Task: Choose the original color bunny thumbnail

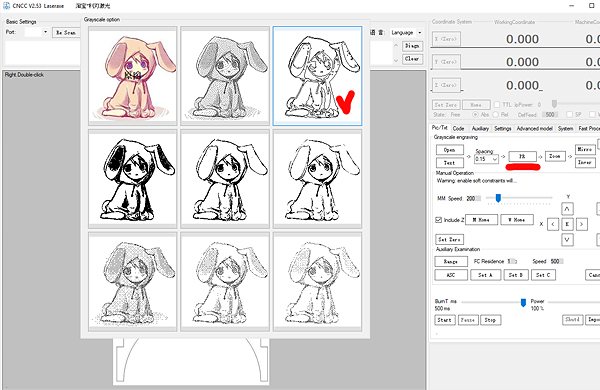Action: [x=133, y=76]
